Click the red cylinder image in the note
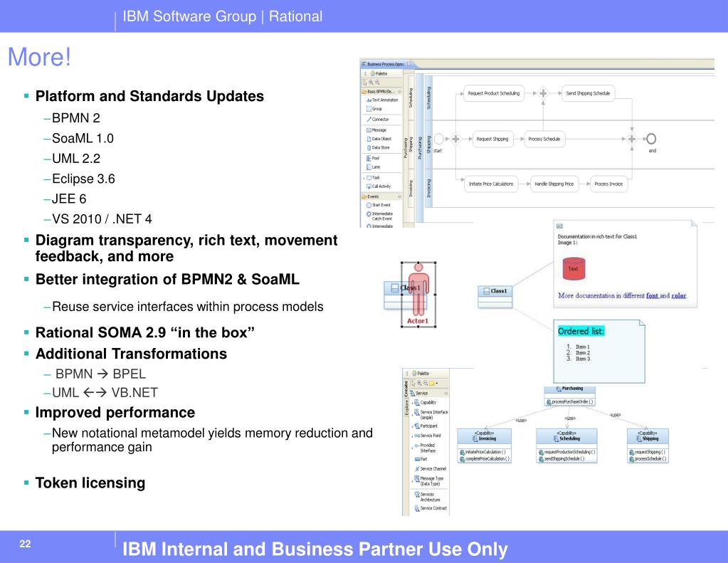Screen dimensions: 728x563 (574, 269)
